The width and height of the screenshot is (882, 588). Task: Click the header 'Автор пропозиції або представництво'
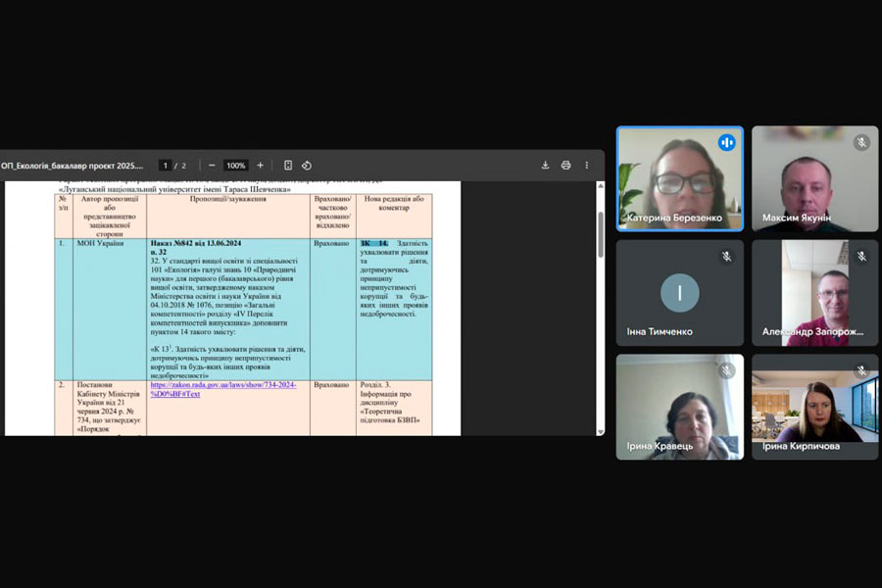pyautogui.click(x=110, y=216)
